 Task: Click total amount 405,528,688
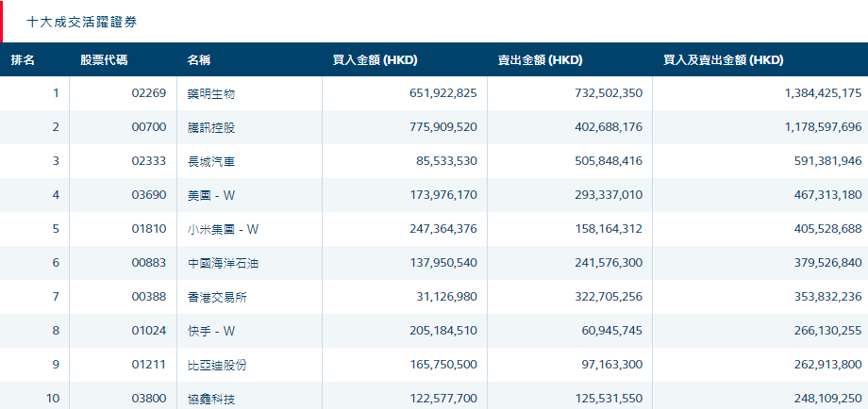click(828, 228)
